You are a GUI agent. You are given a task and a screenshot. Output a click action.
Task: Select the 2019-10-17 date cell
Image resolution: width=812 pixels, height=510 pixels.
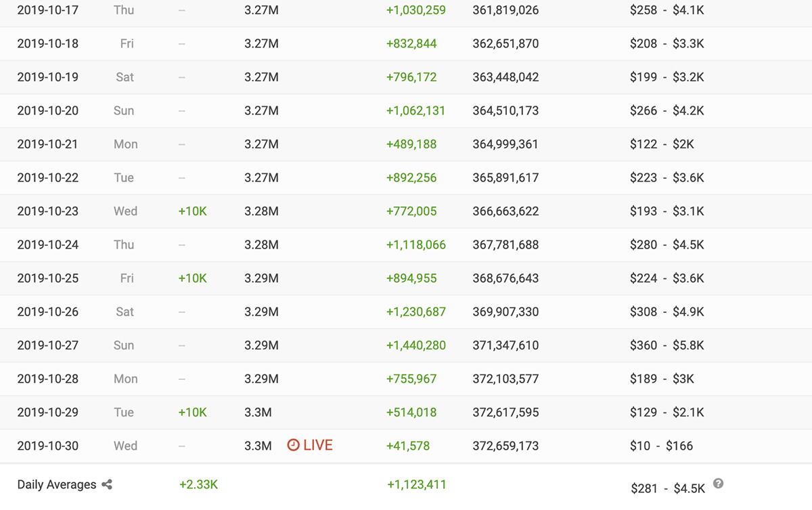click(48, 10)
